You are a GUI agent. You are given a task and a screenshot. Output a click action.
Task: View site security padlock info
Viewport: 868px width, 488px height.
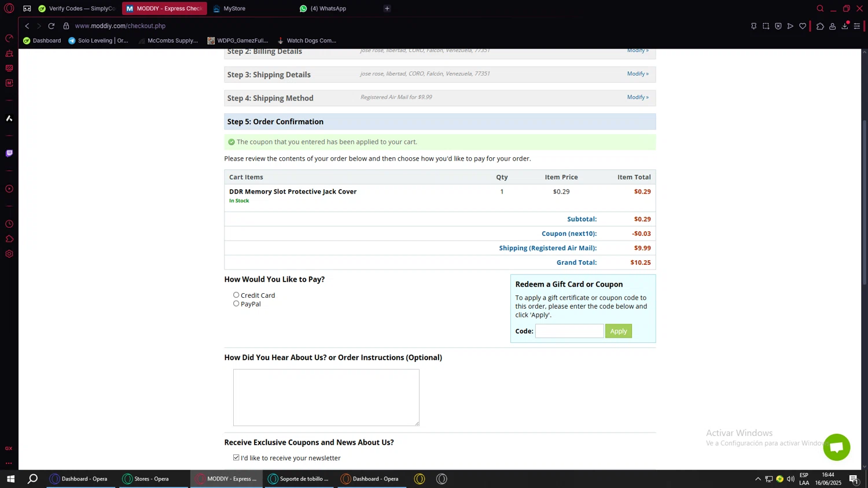pyautogui.click(x=66, y=26)
